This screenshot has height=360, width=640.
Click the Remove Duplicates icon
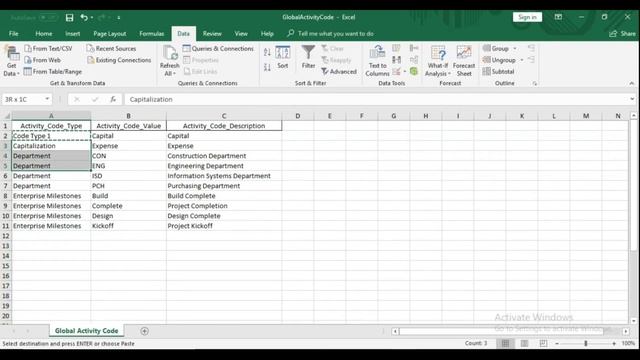click(x=396, y=60)
